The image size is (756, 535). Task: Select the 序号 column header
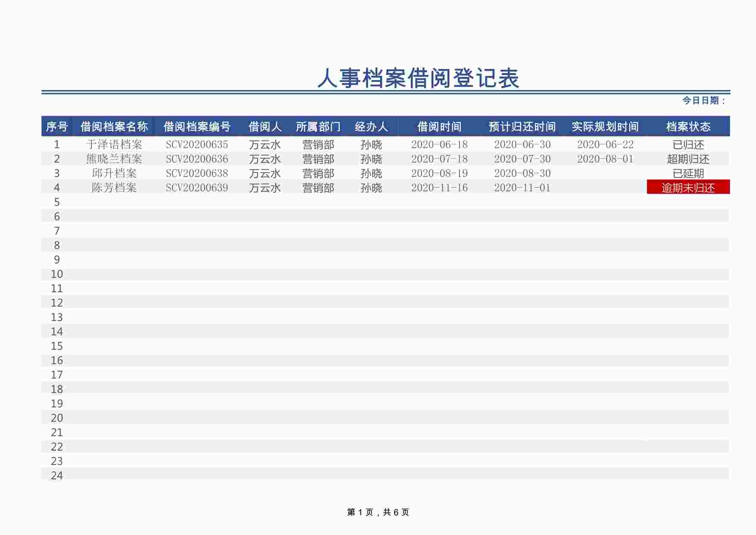coord(57,127)
